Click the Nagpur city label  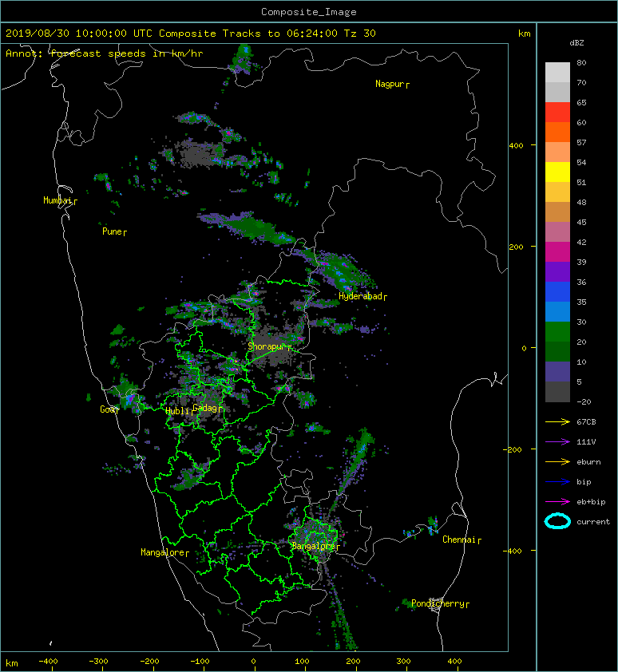click(x=392, y=84)
